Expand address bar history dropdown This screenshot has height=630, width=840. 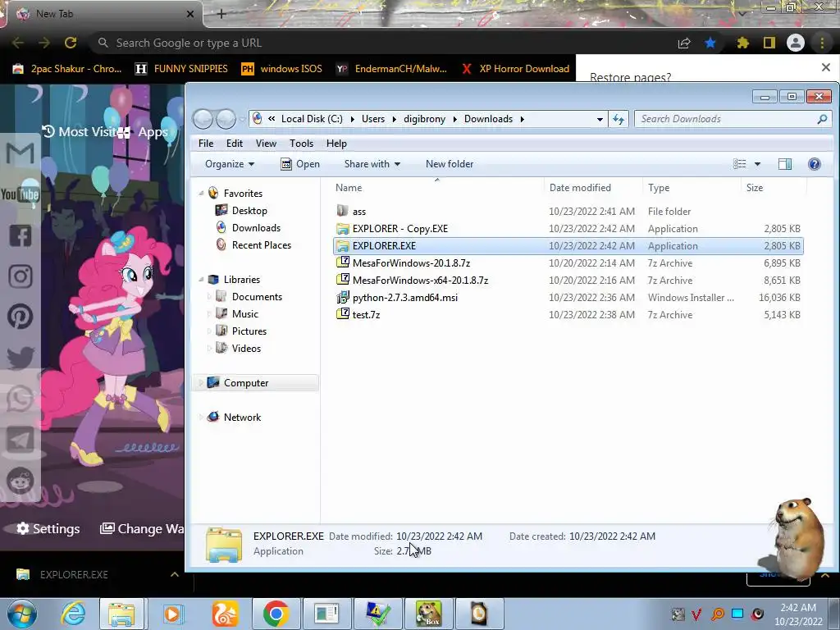click(600, 119)
